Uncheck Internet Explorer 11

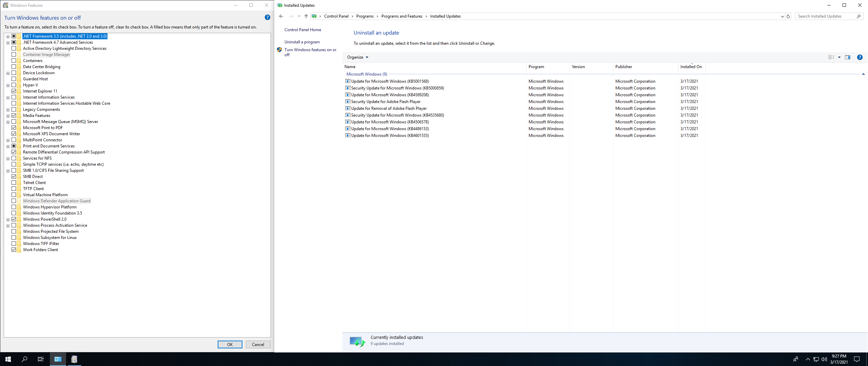pos(14,91)
